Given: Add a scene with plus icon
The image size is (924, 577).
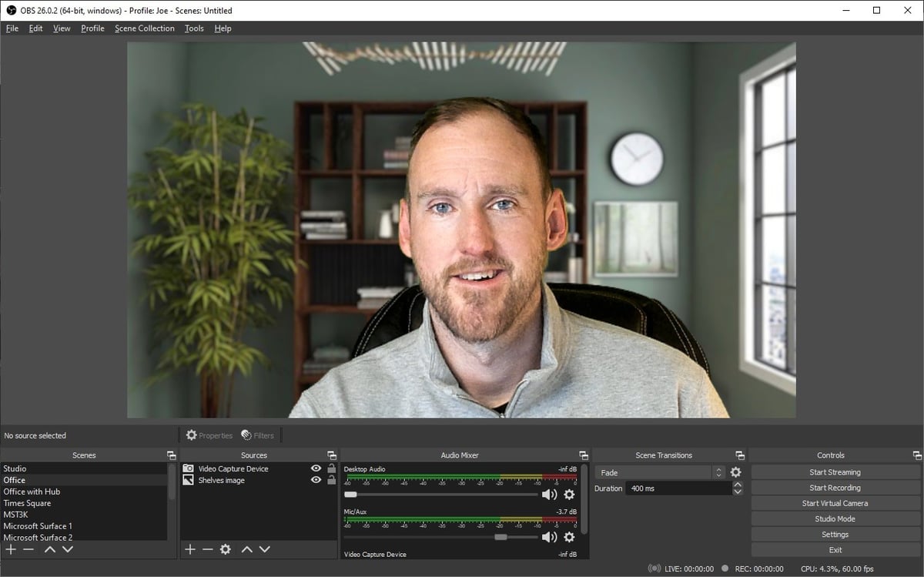Looking at the screenshot, I should click(x=11, y=549).
